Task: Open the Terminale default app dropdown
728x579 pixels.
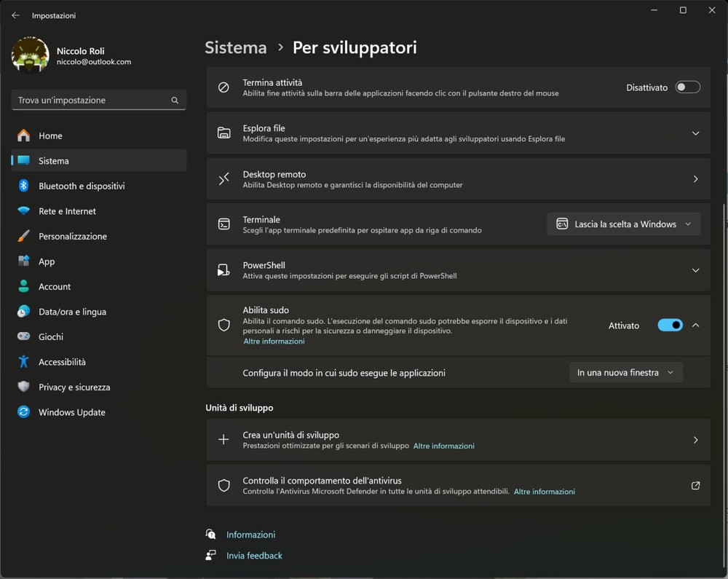Action: click(623, 224)
